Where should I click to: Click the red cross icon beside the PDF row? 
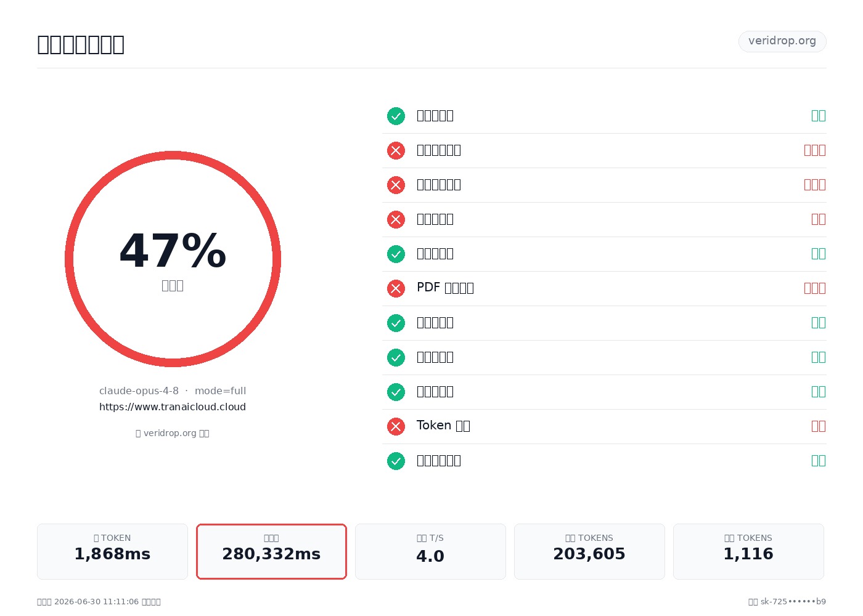click(396, 288)
